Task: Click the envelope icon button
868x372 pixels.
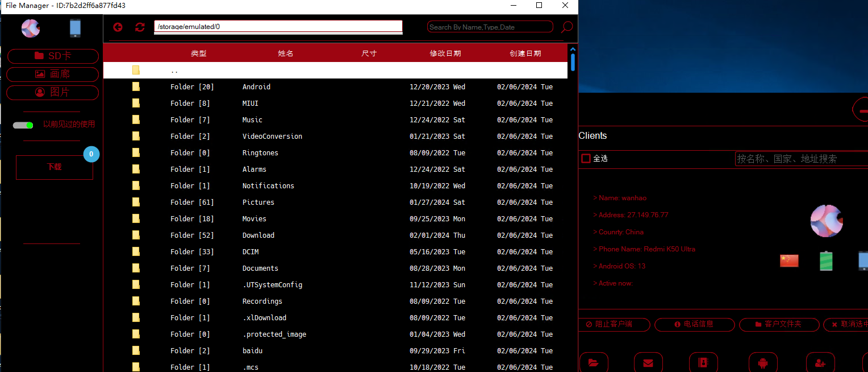Action: point(648,362)
